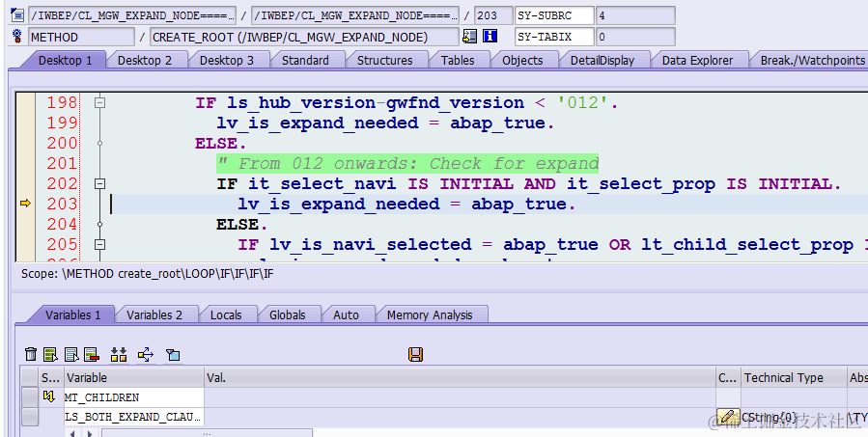Click the comment 'From 012 onwards: Check for expand'

pos(407,164)
